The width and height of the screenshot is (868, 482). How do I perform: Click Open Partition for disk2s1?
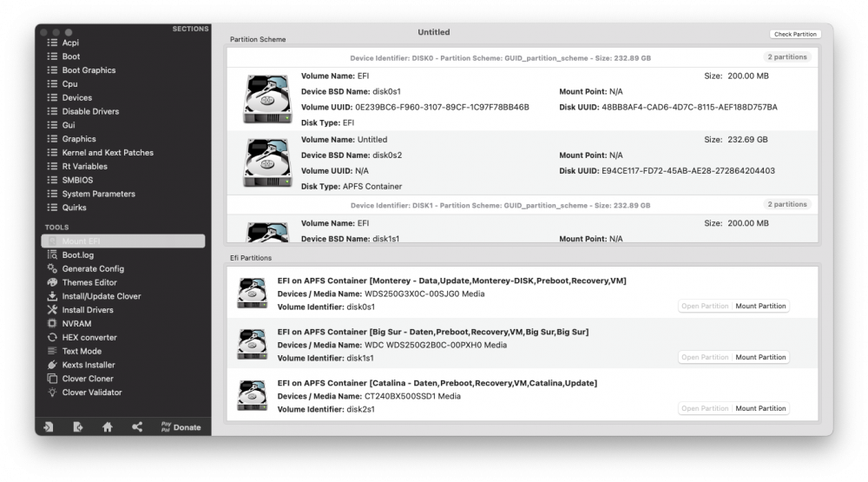705,409
